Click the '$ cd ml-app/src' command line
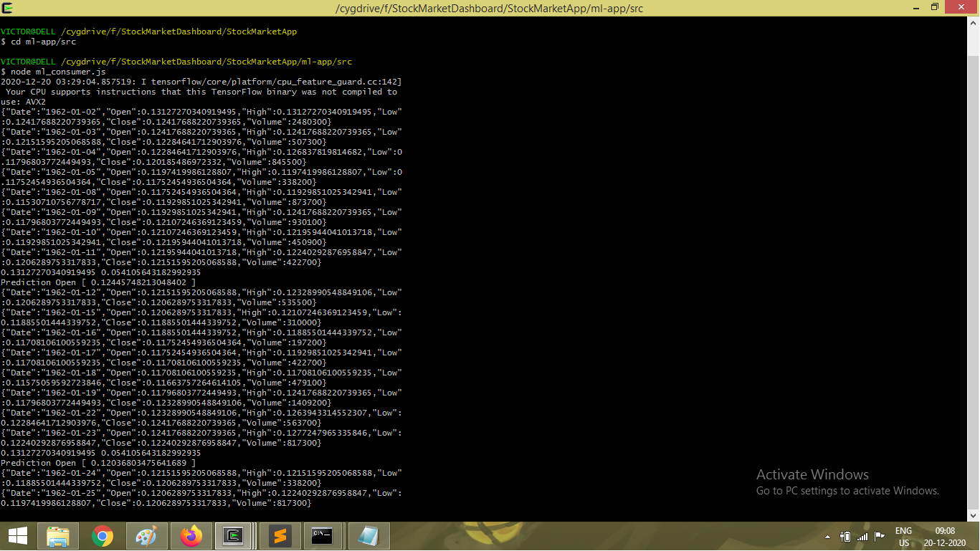Viewport: 980px width, 551px height. tap(39, 42)
